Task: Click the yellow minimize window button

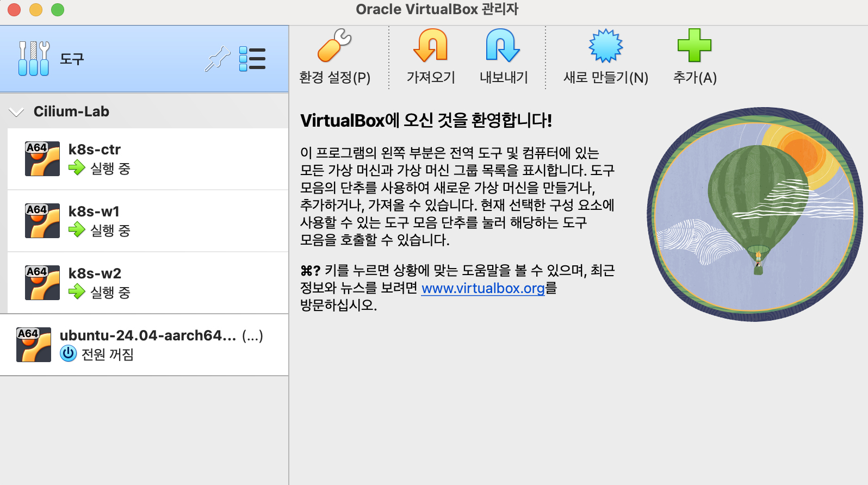Action: [x=36, y=9]
